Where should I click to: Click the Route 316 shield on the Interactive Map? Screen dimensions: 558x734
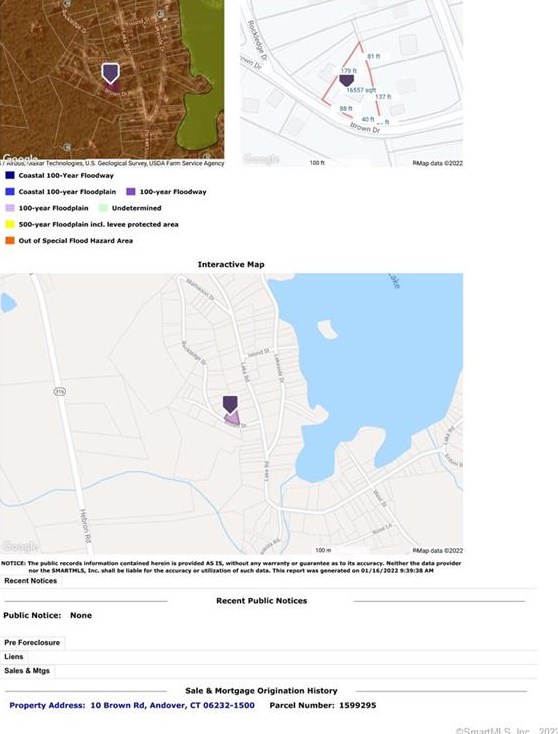tap(59, 391)
